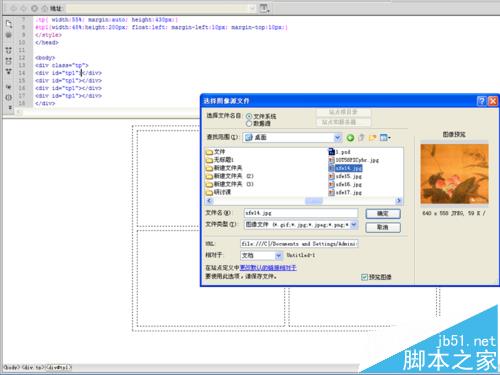
Task: Click the Home icon beside the address field
Action: (x=44, y=8)
